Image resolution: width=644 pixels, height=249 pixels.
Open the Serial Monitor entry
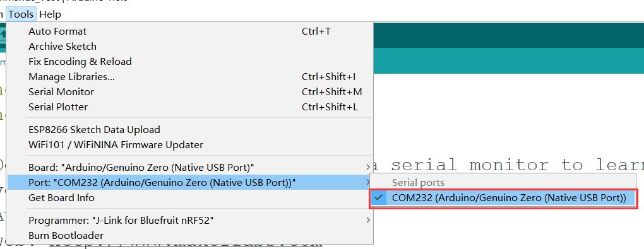coord(189,92)
